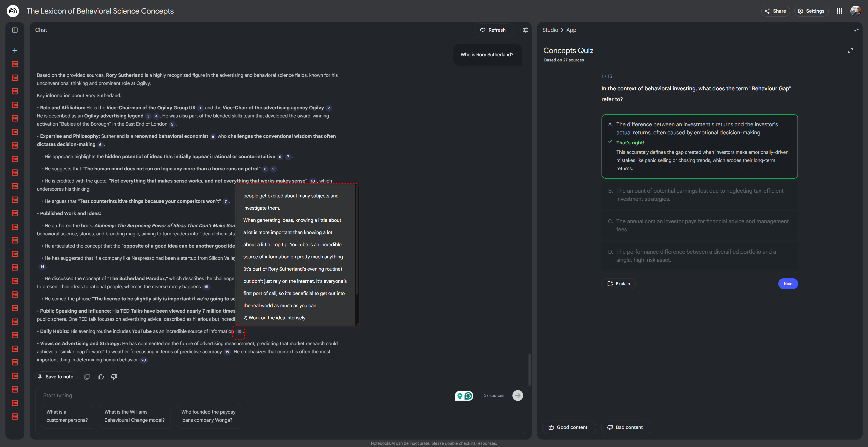Go back to Studio in the breadcrumb

pyautogui.click(x=550, y=30)
